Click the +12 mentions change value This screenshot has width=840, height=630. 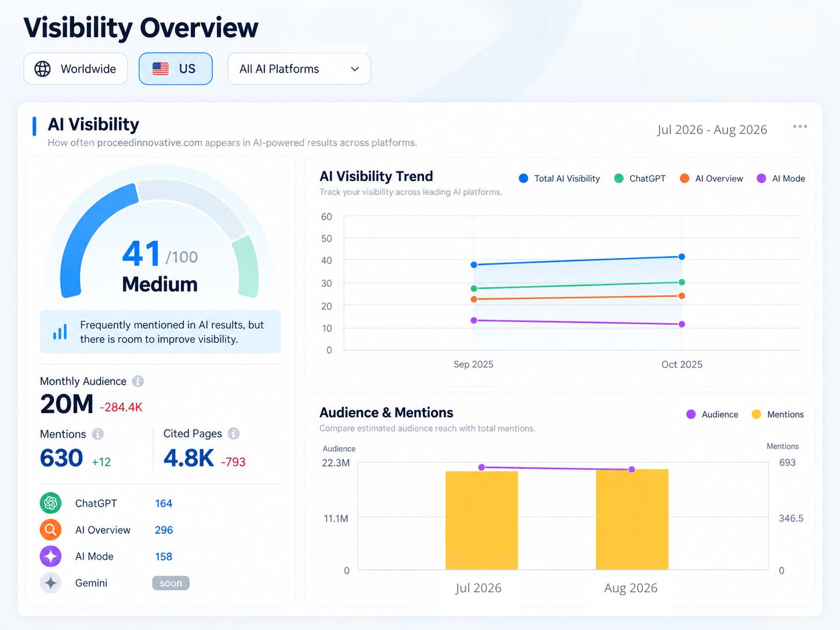coord(102,462)
